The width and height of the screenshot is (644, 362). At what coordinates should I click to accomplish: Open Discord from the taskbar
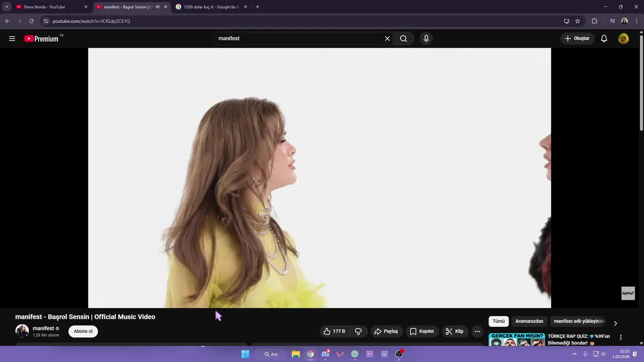click(325, 354)
